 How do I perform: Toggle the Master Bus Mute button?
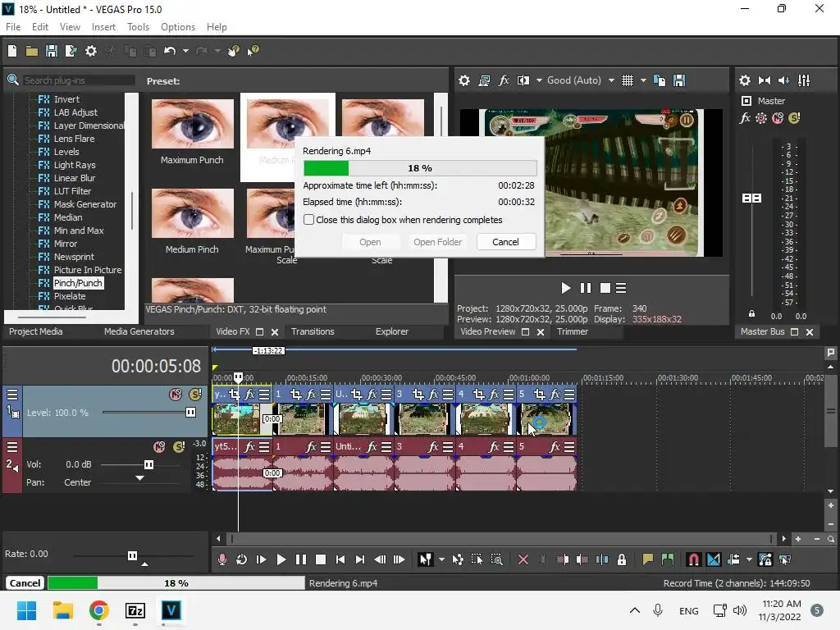pyautogui.click(x=778, y=118)
